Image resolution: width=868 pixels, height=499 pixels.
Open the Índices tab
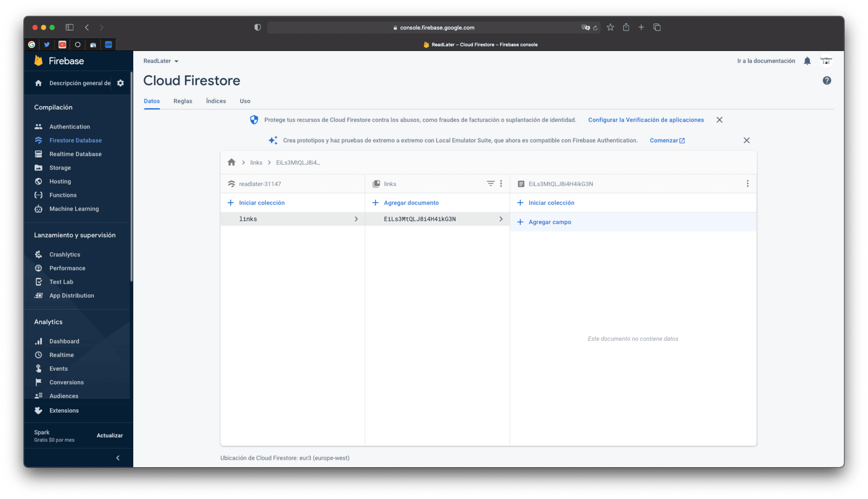point(216,101)
